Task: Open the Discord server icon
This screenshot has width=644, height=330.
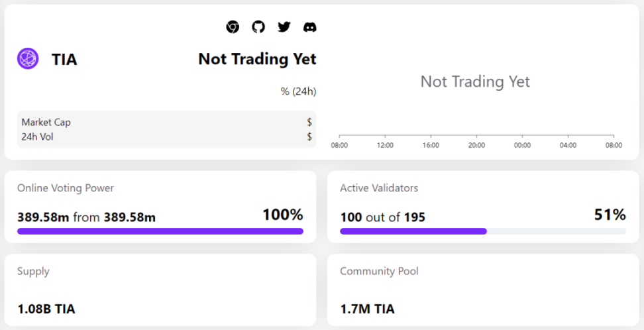Action: (x=309, y=27)
